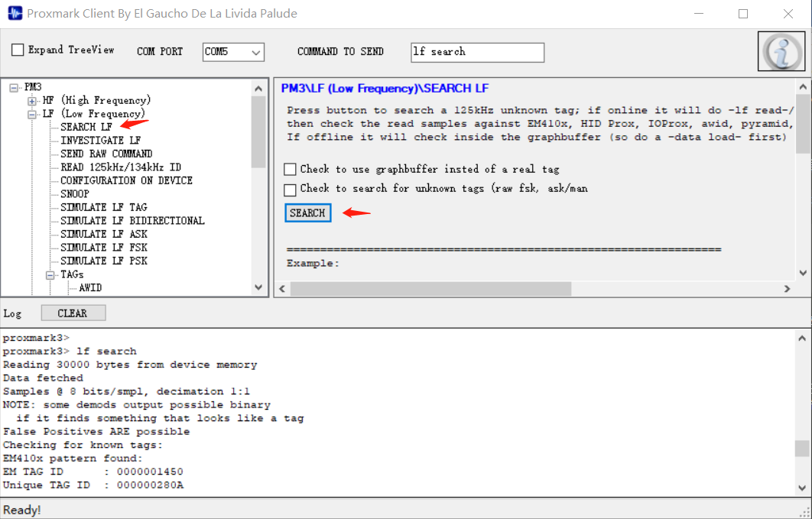Select HF (High Frequency) tree label
The width and height of the screenshot is (812, 519).
(96, 100)
